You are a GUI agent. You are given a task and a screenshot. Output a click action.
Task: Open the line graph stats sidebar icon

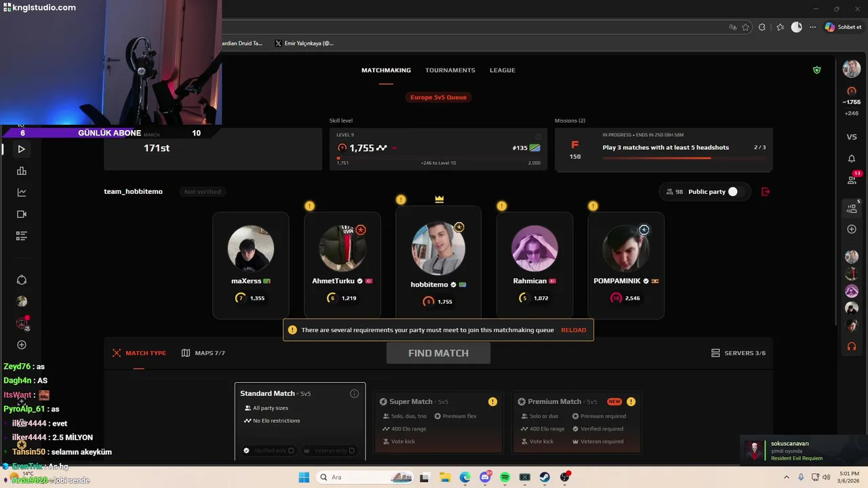tap(22, 192)
